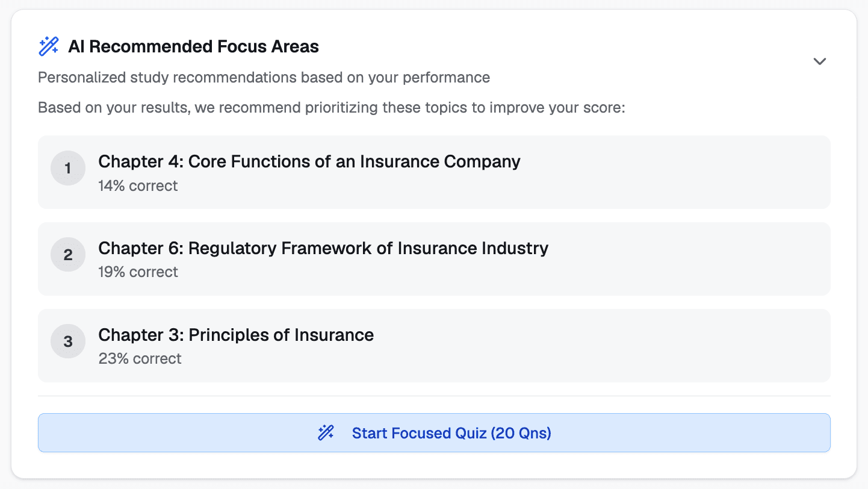The width and height of the screenshot is (868, 489).
Task: Click the numbered badge "2" beside Chapter 6
Action: pyautogui.click(x=68, y=254)
